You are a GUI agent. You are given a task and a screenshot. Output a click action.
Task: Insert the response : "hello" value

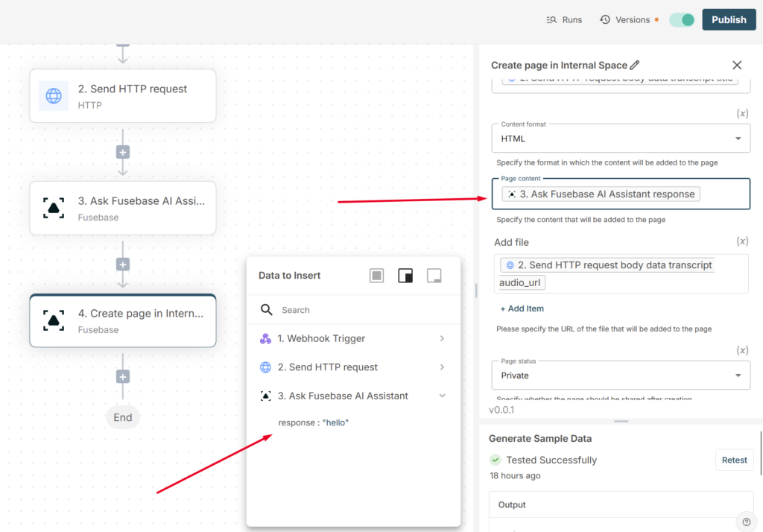point(314,422)
